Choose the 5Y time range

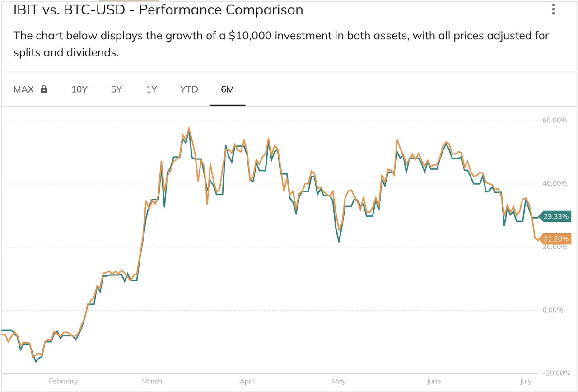(x=116, y=89)
